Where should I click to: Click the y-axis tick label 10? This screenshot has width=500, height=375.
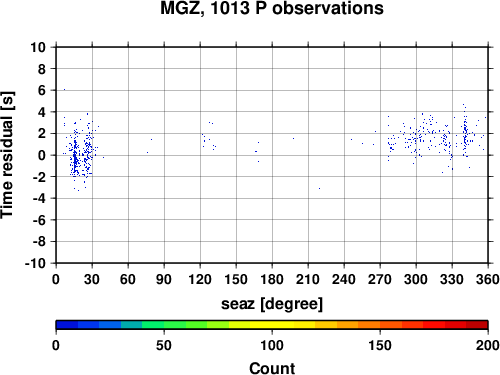(38, 47)
